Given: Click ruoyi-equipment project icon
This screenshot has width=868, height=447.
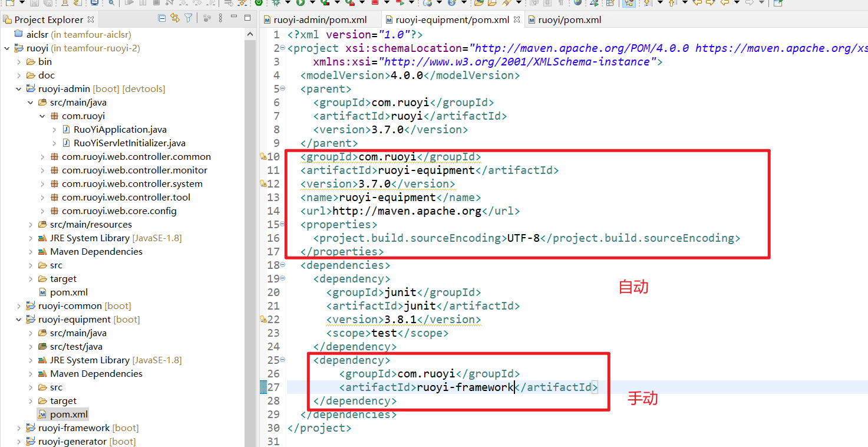Looking at the screenshot, I should click(x=31, y=320).
